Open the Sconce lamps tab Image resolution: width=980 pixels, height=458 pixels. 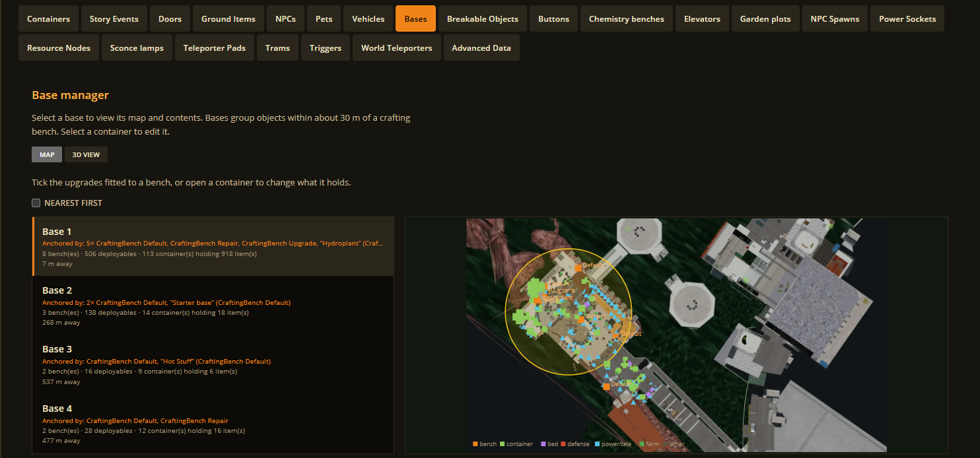137,48
